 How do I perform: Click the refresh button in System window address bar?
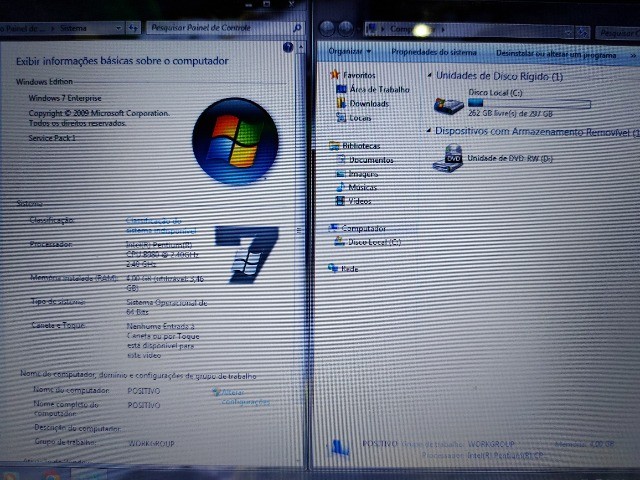click(133, 28)
